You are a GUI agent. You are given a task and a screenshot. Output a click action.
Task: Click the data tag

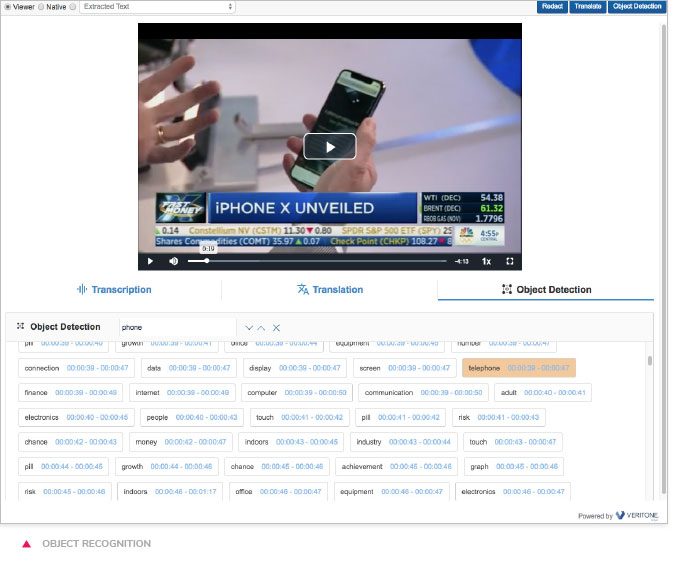(x=189, y=368)
